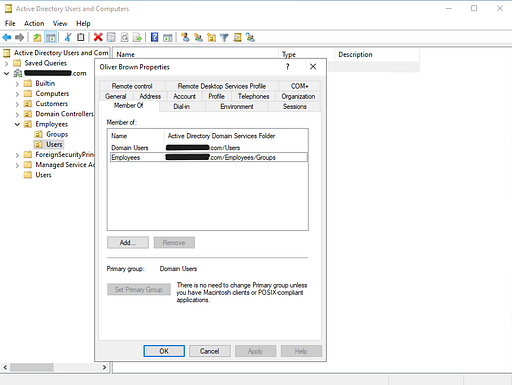Switch to the Dial-in tab
The height and width of the screenshot is (385, 512).
coord(182,107)
